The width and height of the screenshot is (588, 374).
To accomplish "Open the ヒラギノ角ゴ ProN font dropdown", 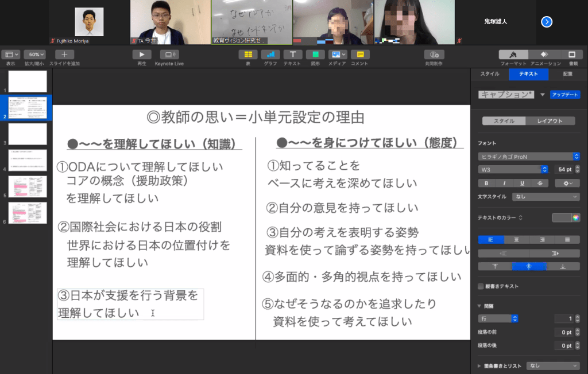I will (528, 156).
